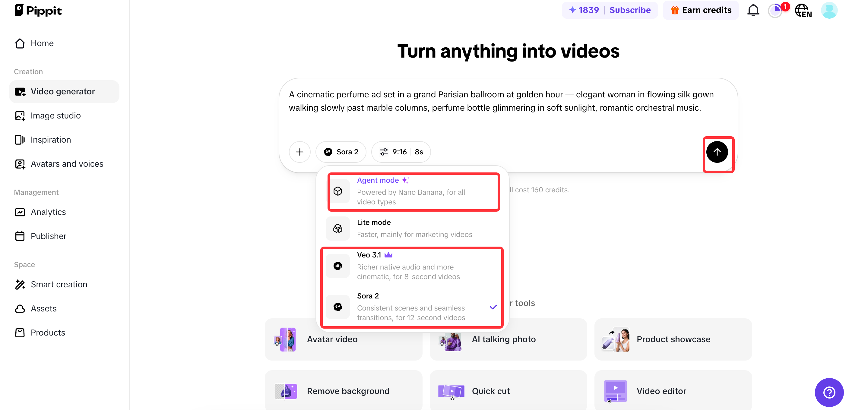Click the Earn credits button
The height and width of the screenshot is (410, 868).
(701, 10)
